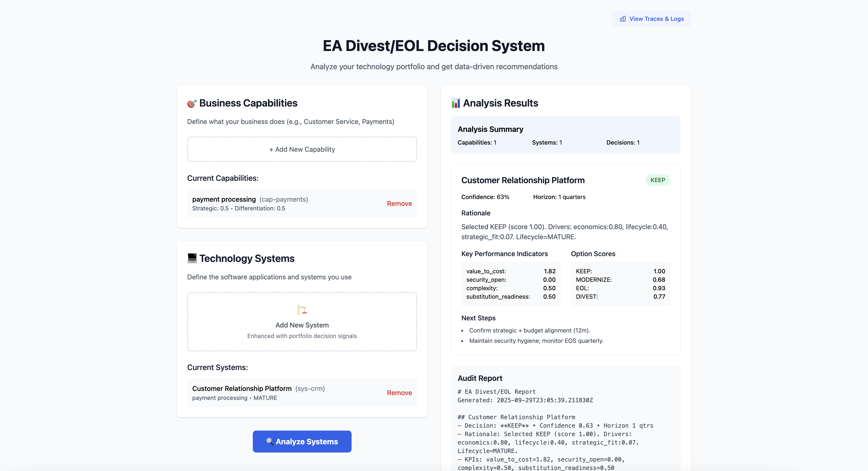Remove the payment processing capability
The image size is (868, 471).
click(399, 204)
